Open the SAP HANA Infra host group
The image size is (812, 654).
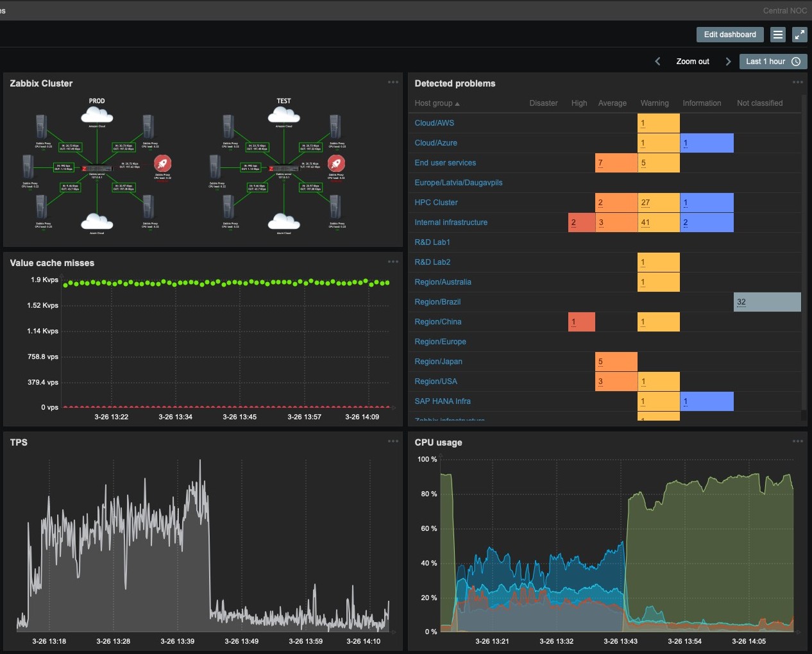click(x=443, y=401)
